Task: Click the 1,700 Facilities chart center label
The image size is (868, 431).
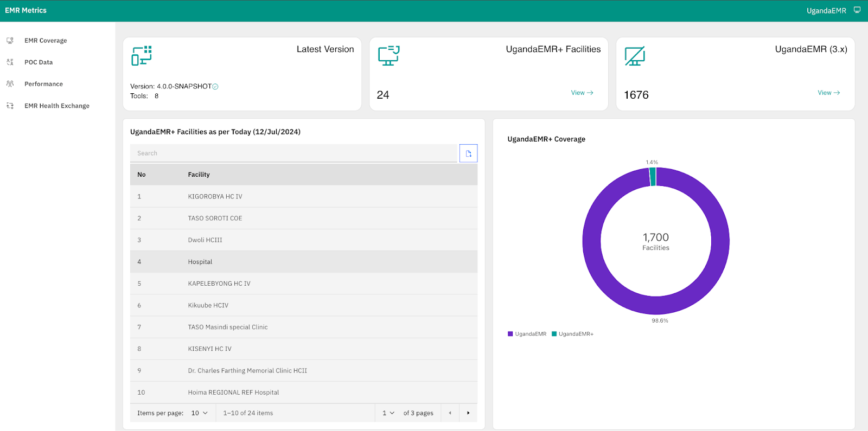Action: click(656, 241)
